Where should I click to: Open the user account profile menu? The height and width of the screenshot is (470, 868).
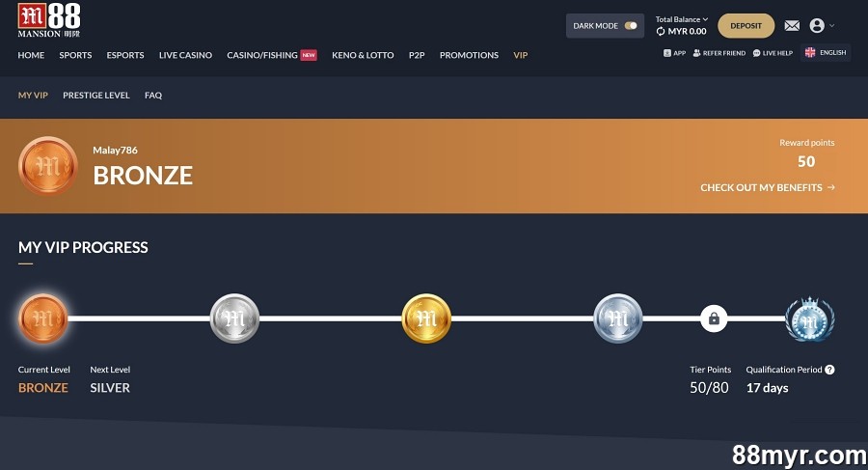(x=822, y=26)
